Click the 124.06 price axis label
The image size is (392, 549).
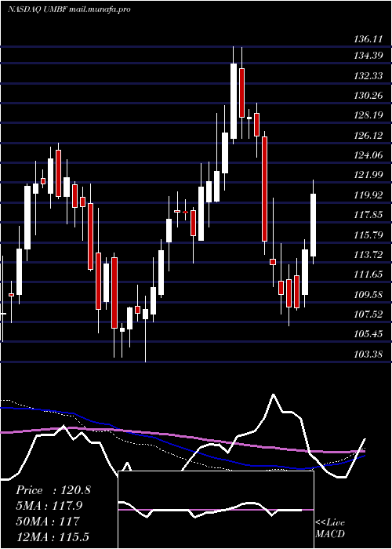pos(368,155)
